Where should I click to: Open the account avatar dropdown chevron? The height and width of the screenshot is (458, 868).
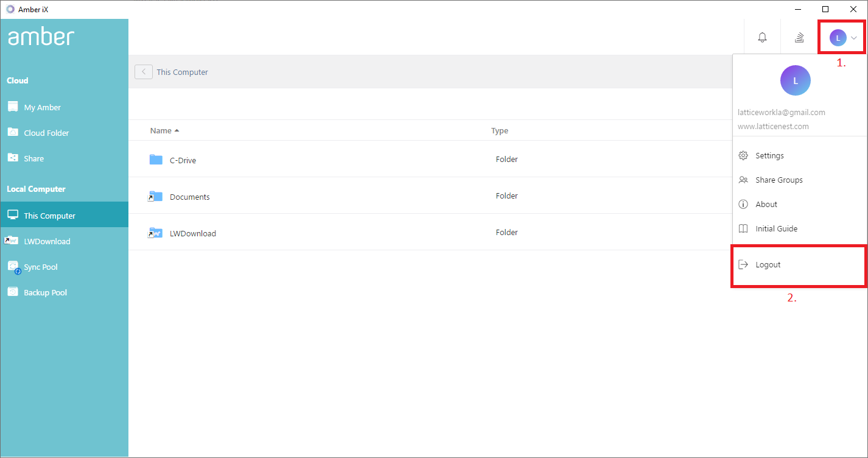(854, 37)
